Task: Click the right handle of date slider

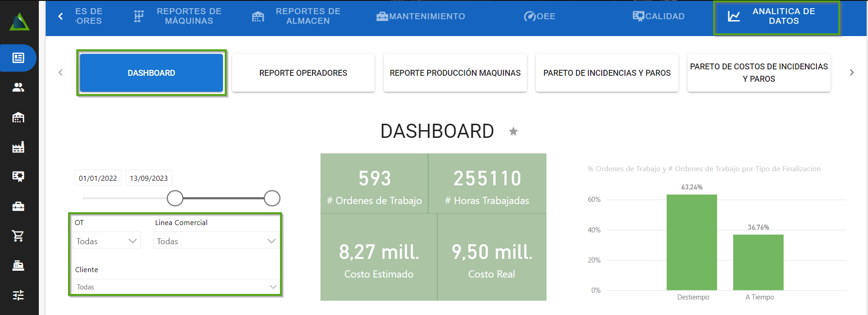Action: pyautogui.click(x=272, y=198)
